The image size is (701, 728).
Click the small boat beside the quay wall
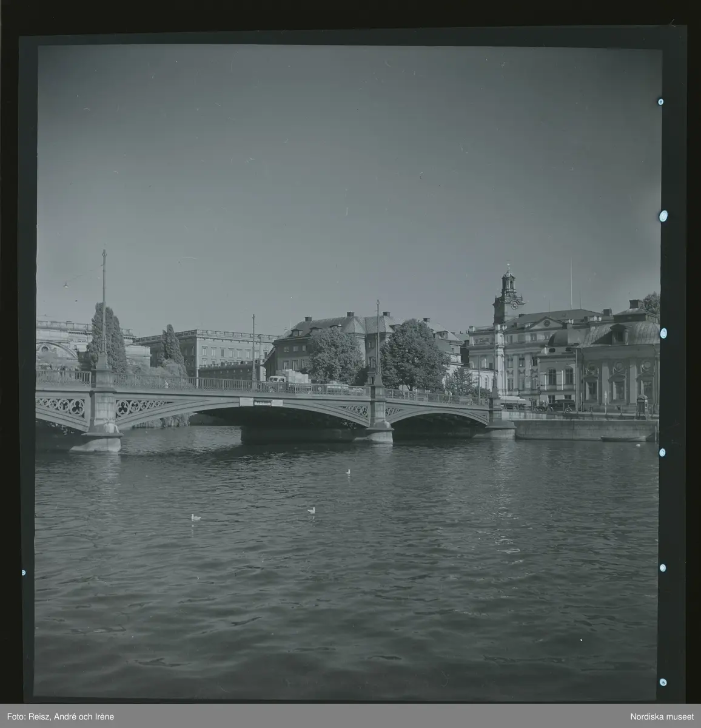pyautogui.click(x=623, y=438)
